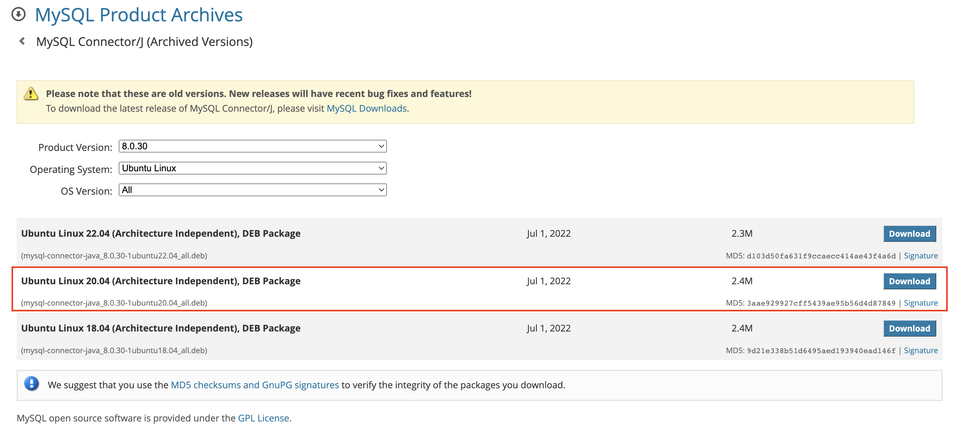
Task: Click the back arrow beside Connector/J heading
Action: tap(22, 41)
